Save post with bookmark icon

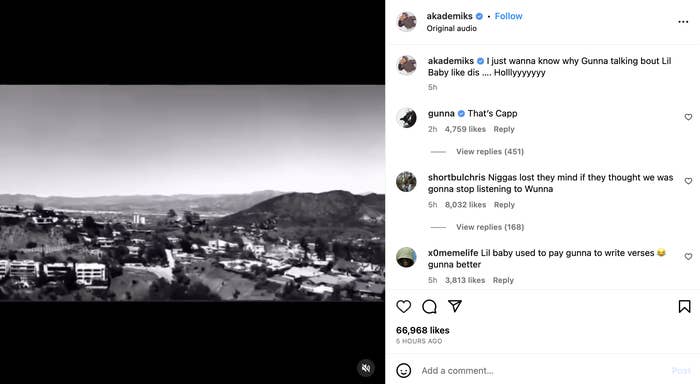[x=684, y=306]
